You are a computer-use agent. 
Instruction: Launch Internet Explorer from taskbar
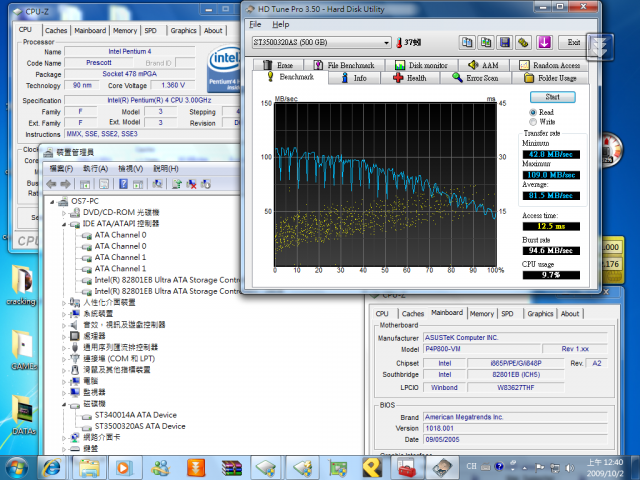tap(52, 468)
